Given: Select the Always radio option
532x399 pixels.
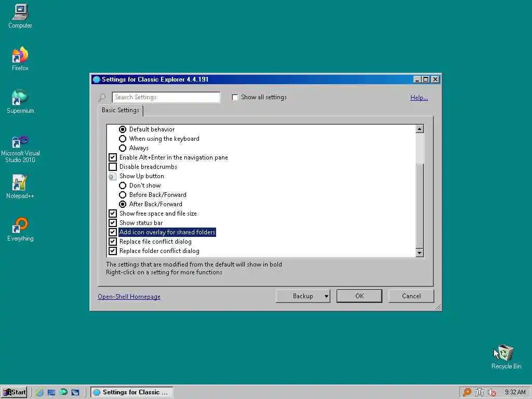Looking at the screenshot, I should [x=123, y=148].
